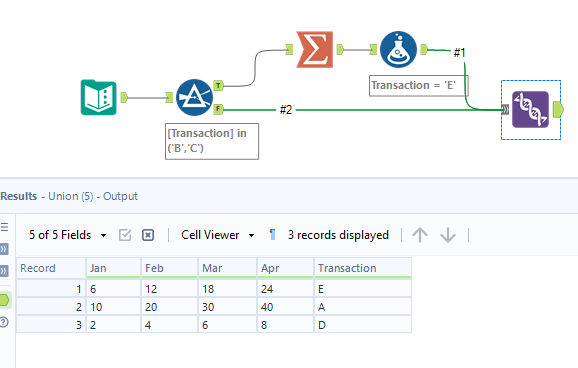The height and width of the screenshot is (368, 578).
Task: Go to next record with down arrow
Action: click(x=448, y=235)
